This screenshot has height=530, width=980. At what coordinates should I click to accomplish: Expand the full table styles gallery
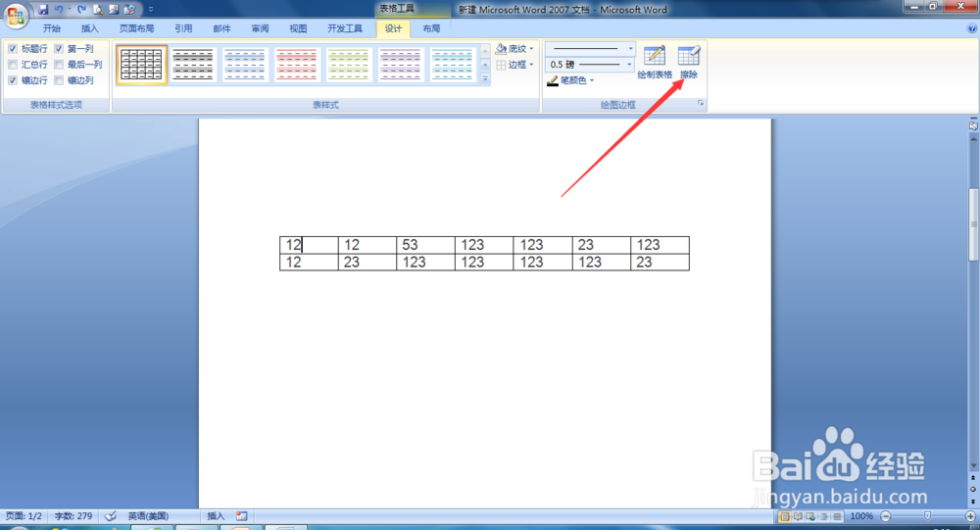pos(485,78)
